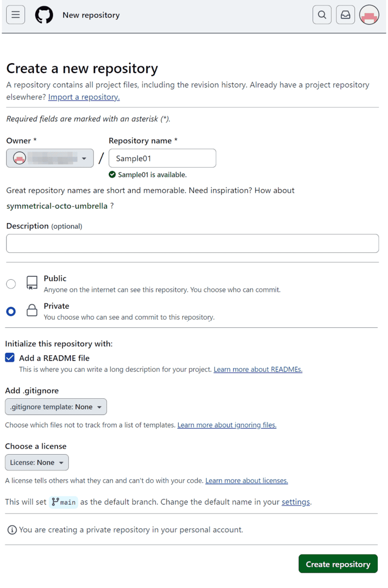Screen dimensions: 388x588
Task: Click the Private padlock icon
Action: [32, 311]
